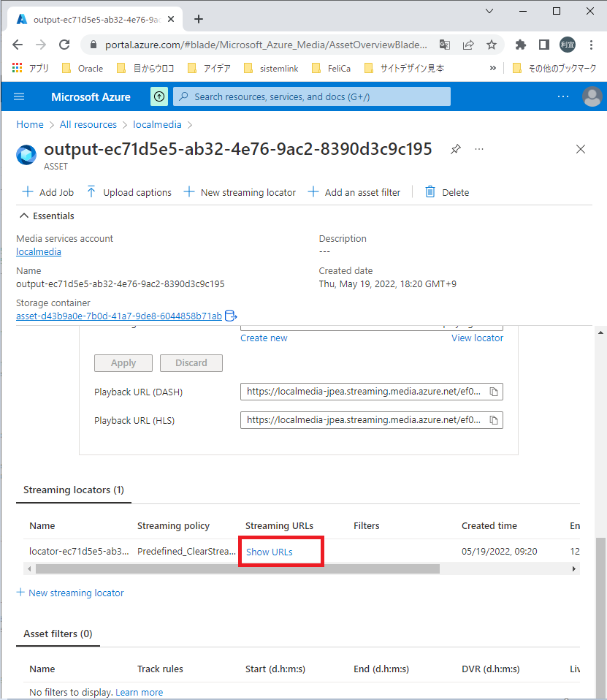This screenshot has height=700, width=607.
Task: Click the Microsoft Azure logo text
Action: (x=91, y=97)
